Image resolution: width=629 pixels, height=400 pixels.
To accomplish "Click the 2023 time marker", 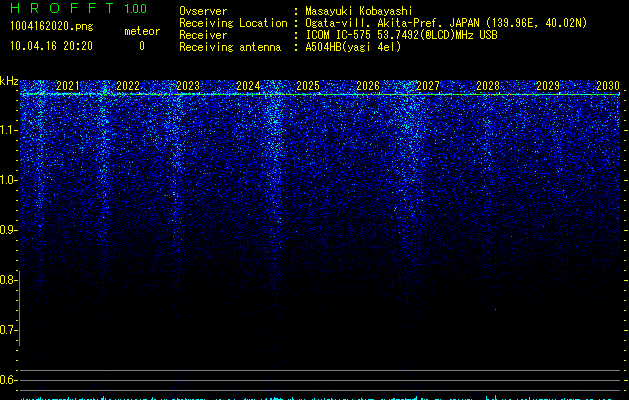I will (188, 86).
